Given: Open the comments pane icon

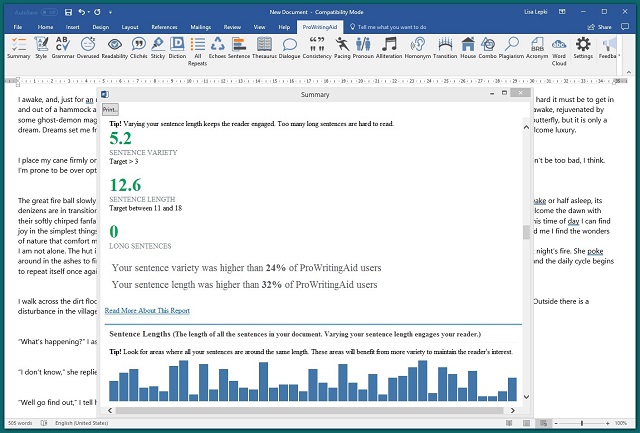Looking at the screenshot, I should pyautogui.click(x=624, y=27).
